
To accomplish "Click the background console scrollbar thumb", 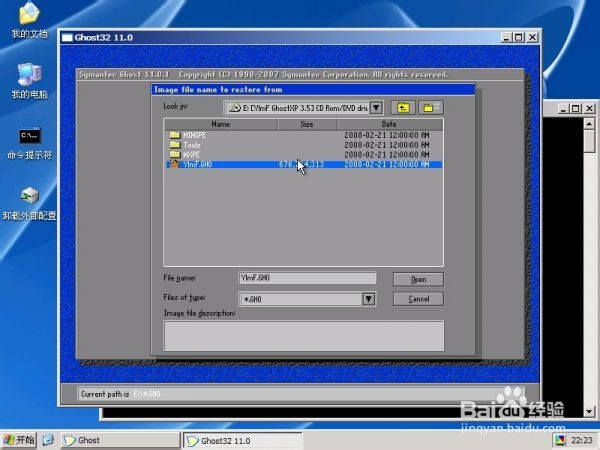I will (x=589, y=142).
